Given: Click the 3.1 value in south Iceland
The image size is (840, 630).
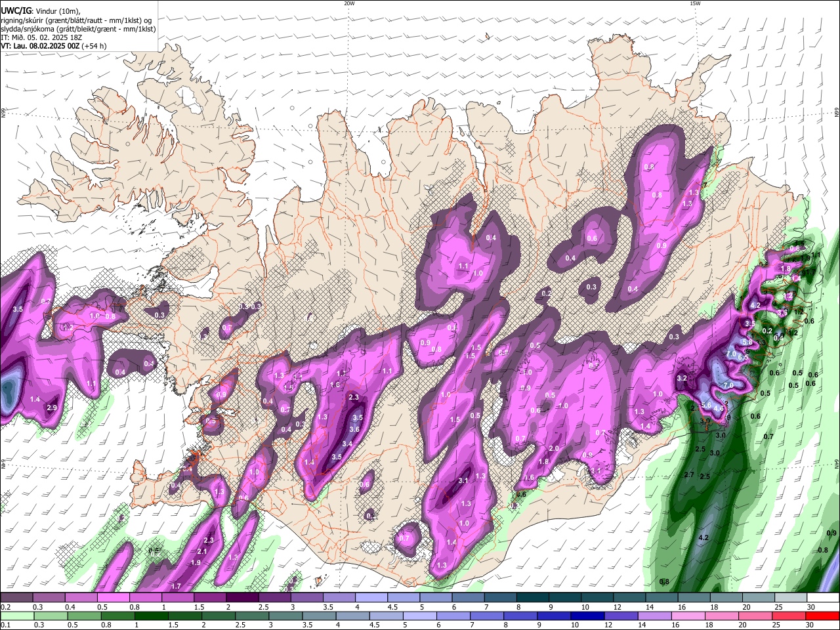Looking at the screenshot, I should pyautogui.click(x=463, y=481).
